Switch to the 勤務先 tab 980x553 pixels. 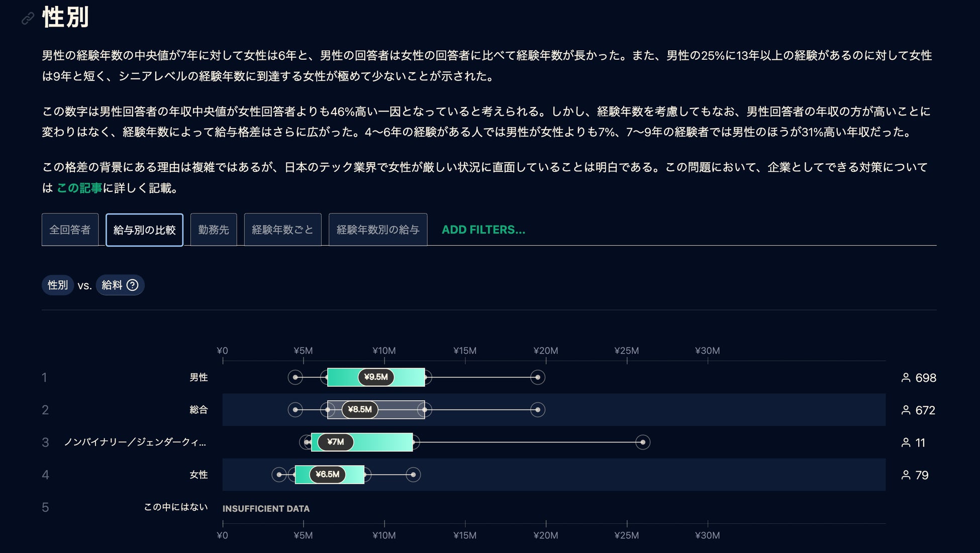(214, 230)
